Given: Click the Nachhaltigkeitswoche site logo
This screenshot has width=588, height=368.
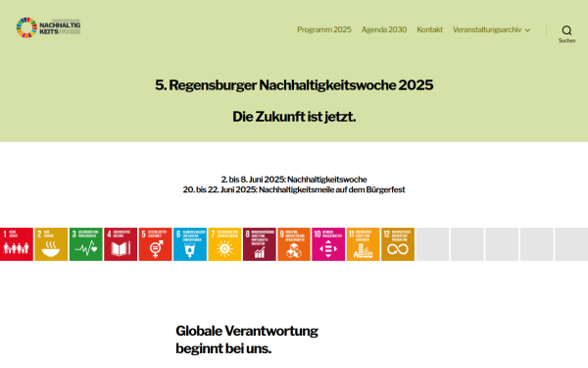Looking at the screenshot, I should pyautogui.click(x=48, y=27).
